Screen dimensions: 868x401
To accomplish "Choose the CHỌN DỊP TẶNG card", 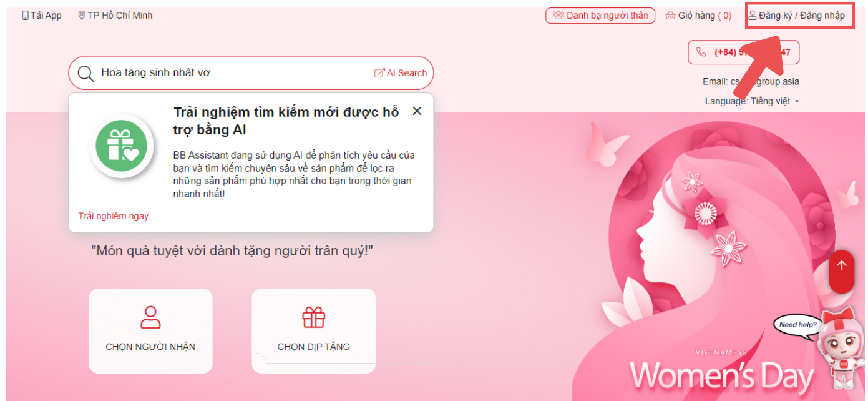I will coord(313,331).
